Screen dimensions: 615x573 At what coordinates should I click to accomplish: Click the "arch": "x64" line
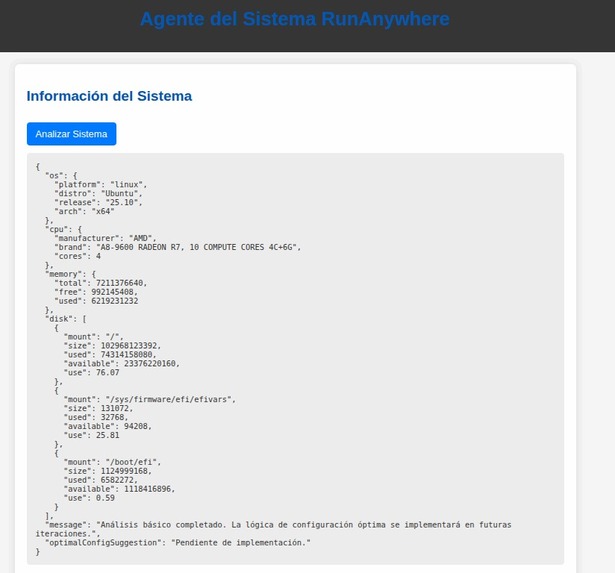[x=84, y=211]
